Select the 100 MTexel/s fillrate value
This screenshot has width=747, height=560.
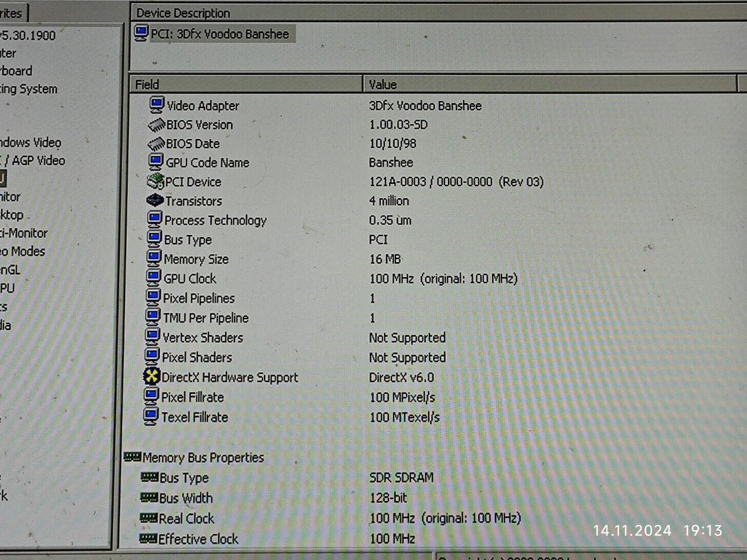(404, 417)
